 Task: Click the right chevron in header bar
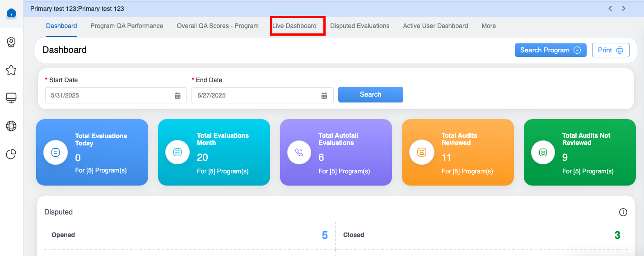(624, 8)
